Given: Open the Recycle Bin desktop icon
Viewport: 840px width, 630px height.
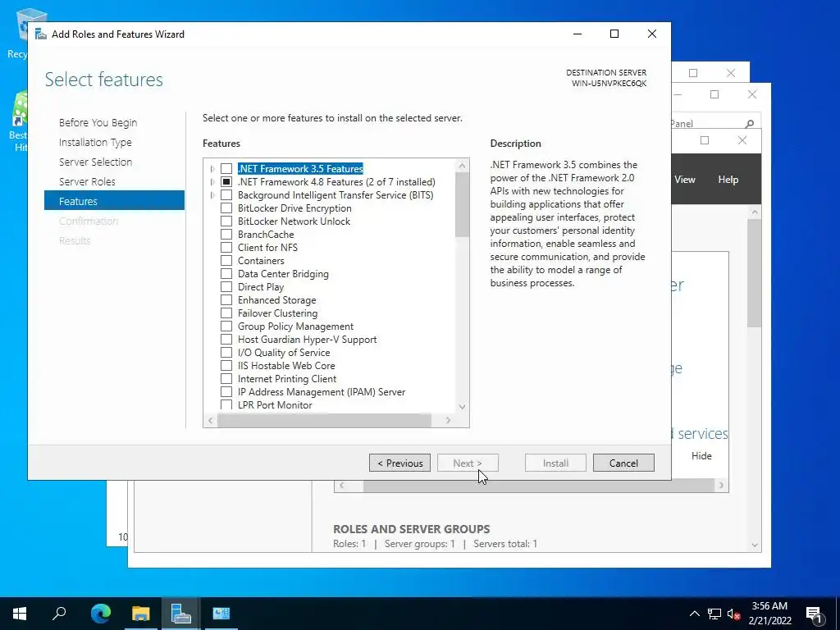Looking at the screenshot, I should click(24, 32).
